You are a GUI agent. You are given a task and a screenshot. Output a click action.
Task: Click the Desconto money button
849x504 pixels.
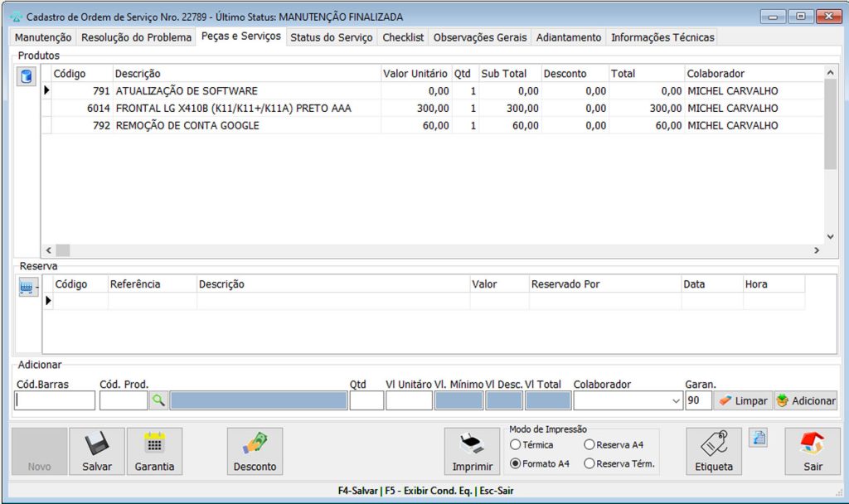[255, 452]
